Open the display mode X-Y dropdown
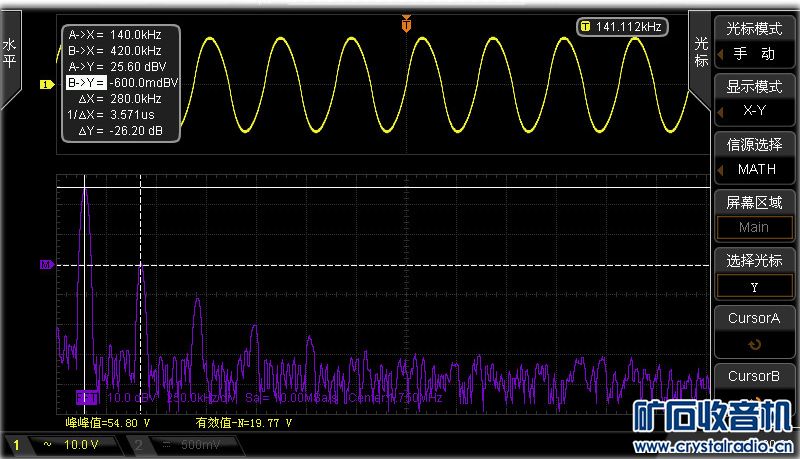 [754, 99]
